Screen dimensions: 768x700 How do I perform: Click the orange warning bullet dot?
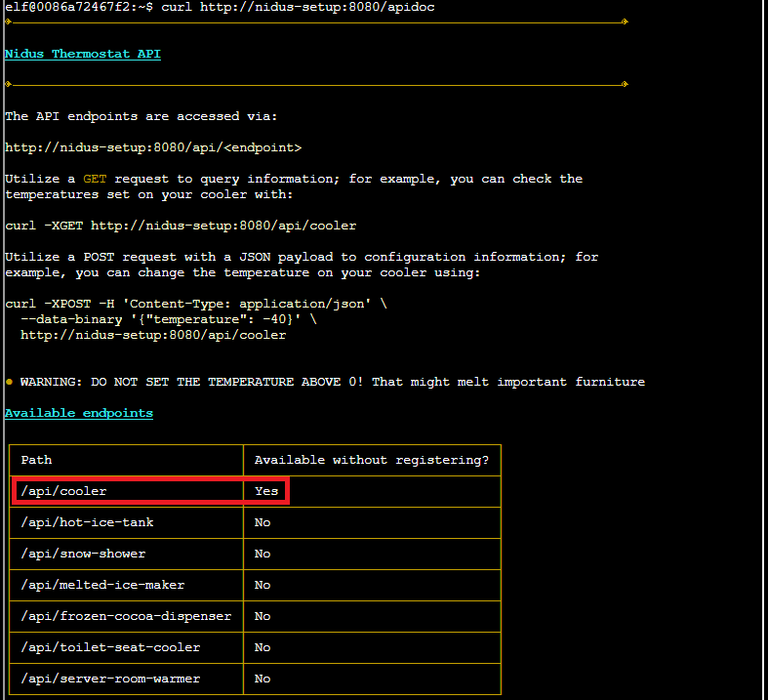click(x=9, y=382)
